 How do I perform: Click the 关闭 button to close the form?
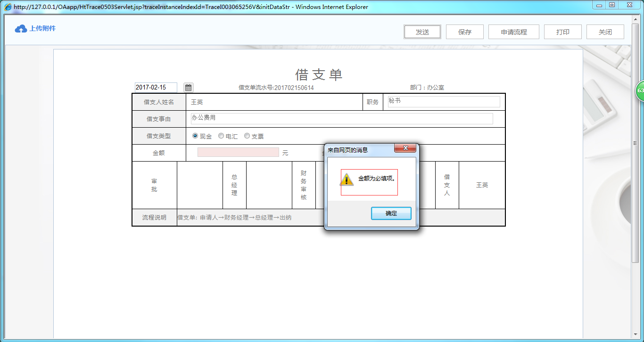605,32
